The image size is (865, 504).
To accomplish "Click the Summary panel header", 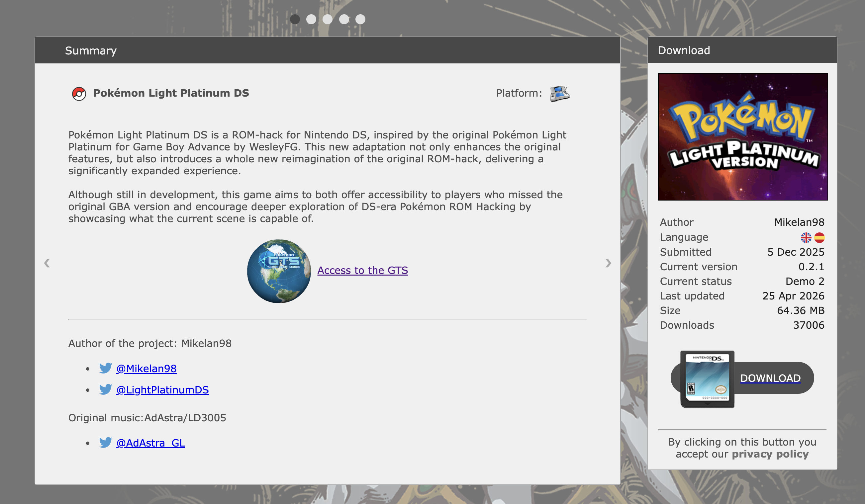I will coord(328,50).
